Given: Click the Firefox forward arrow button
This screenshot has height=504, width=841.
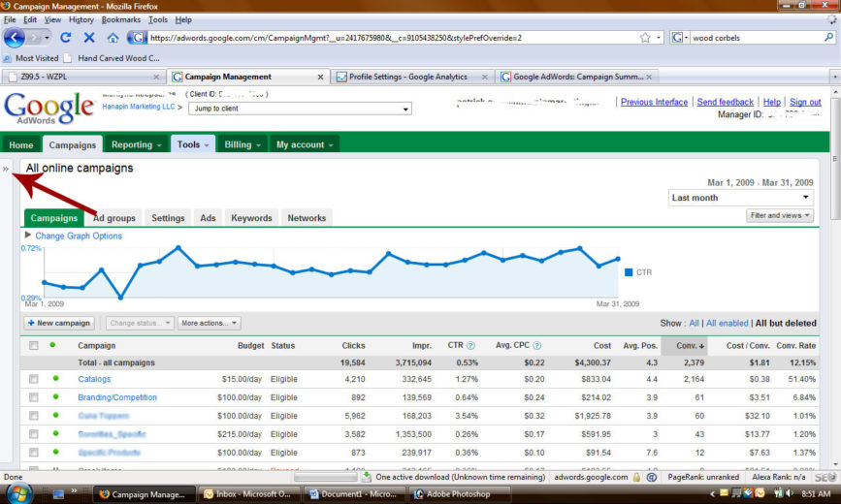Looking at the screenshot, I should pyautogui.click(x=35, y=38).
